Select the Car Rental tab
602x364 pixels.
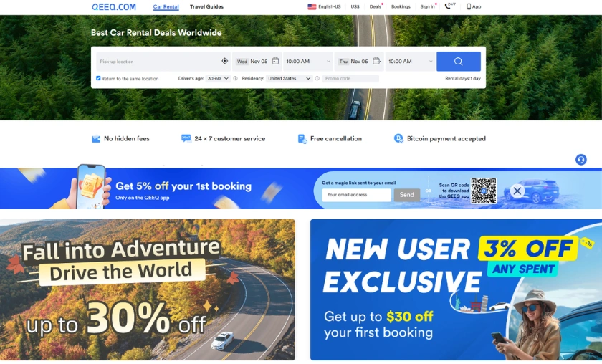pos(166,6)
